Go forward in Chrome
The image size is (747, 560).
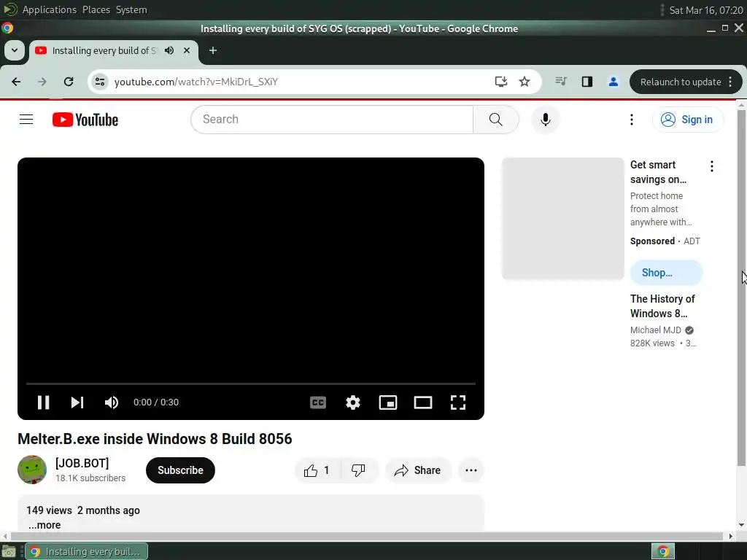click(42, 82)
